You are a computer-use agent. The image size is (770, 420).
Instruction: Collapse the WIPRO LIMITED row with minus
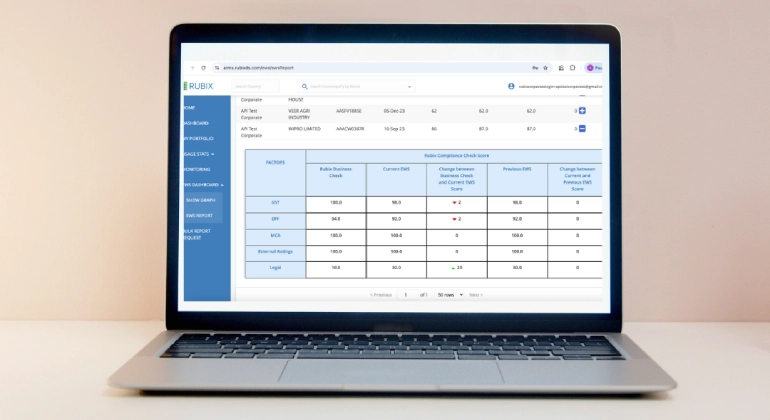[x=582, y=129]
